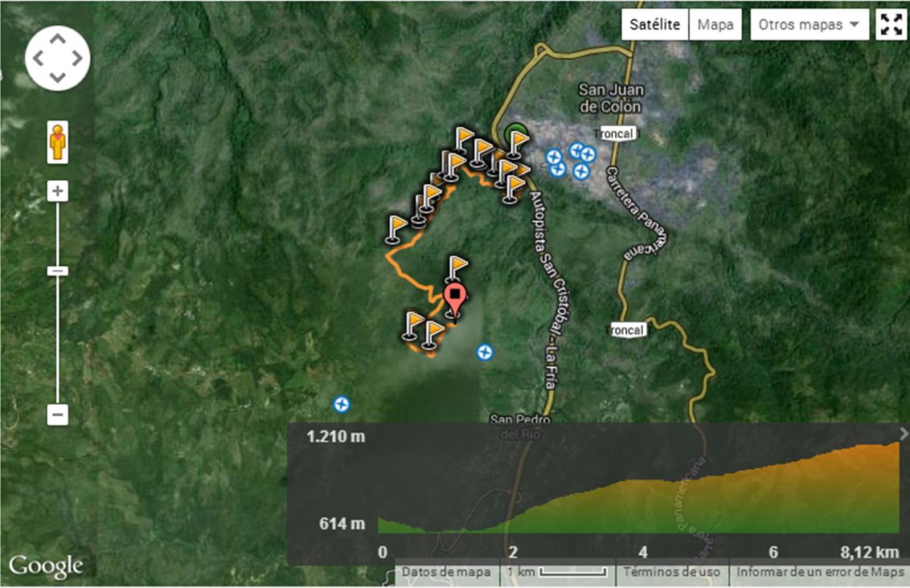Screen dimensions: 910x588
Task: Pan the map down with the arrow control
Action: [57, 77]
